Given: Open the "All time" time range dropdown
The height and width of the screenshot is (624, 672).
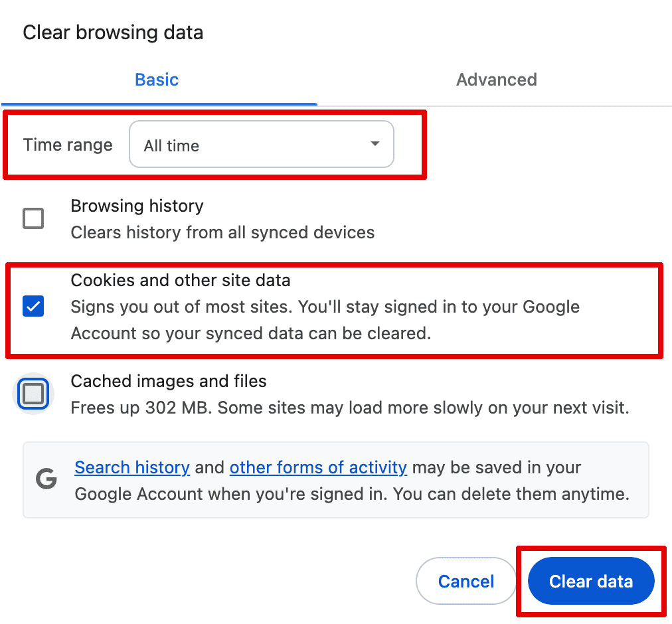Looking at the screenshot, I should [x=261, y=145].
